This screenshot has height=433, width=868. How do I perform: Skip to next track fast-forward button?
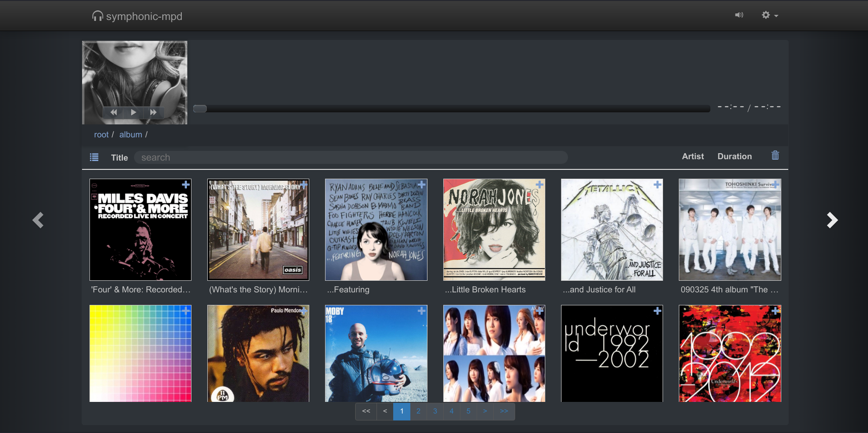coord(153,112)
